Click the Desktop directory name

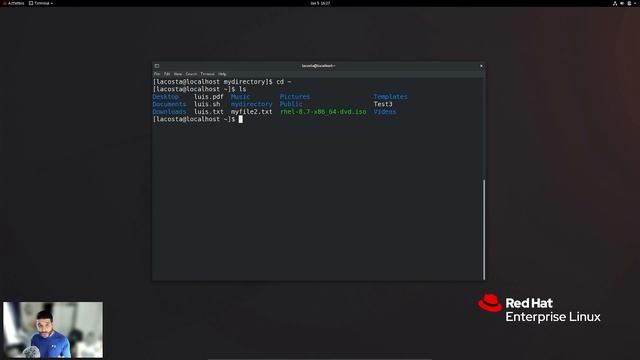pos(165,97)
